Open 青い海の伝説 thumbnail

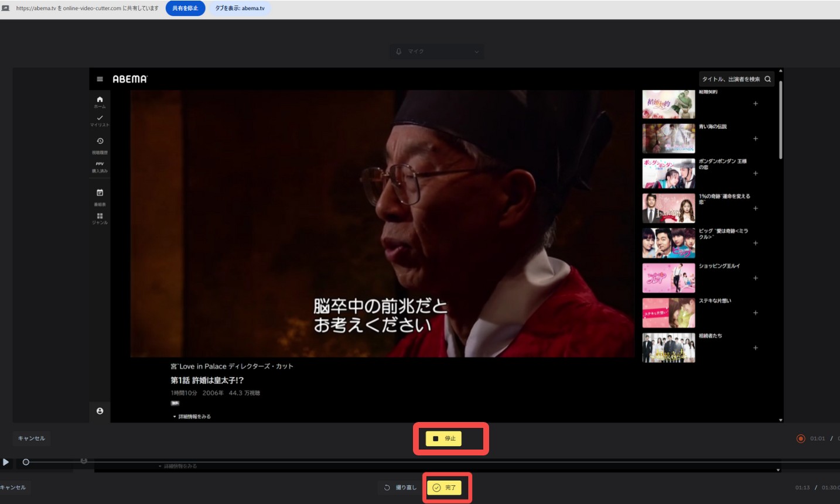click(668, 139)
